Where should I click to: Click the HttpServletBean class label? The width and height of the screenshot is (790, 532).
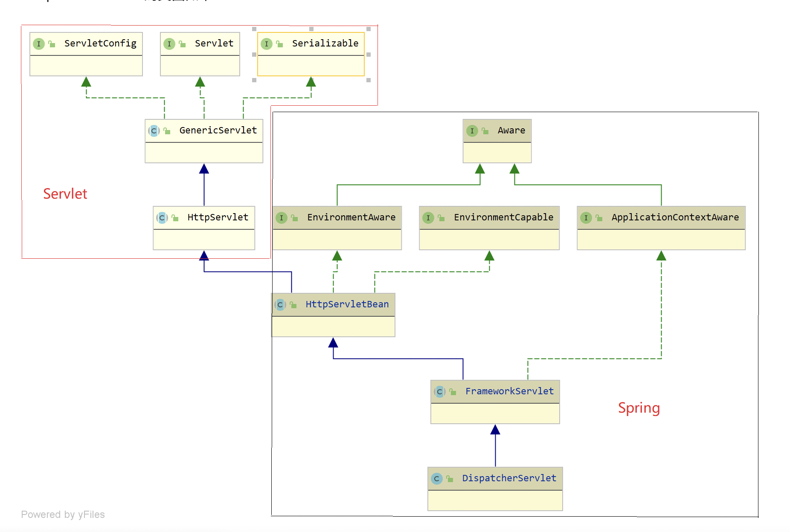tap(347, 304)
